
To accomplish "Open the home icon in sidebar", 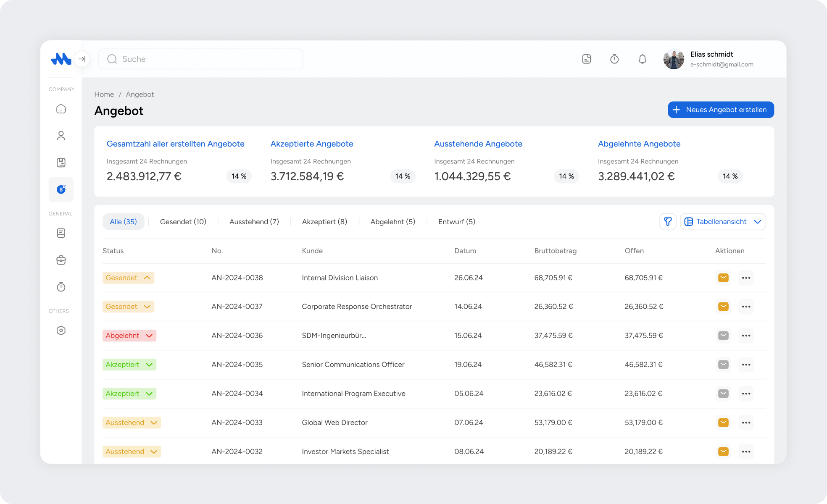I will pyautogui.click(x=61, y=109).
